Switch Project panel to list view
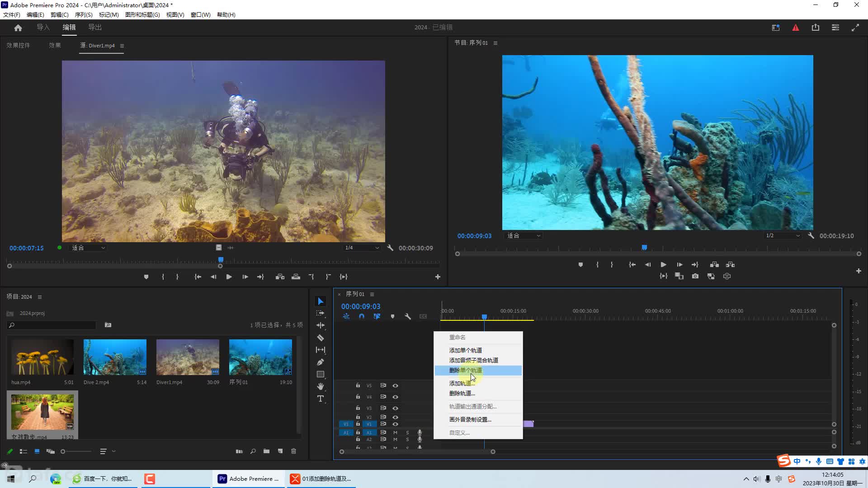 (24, 451)
